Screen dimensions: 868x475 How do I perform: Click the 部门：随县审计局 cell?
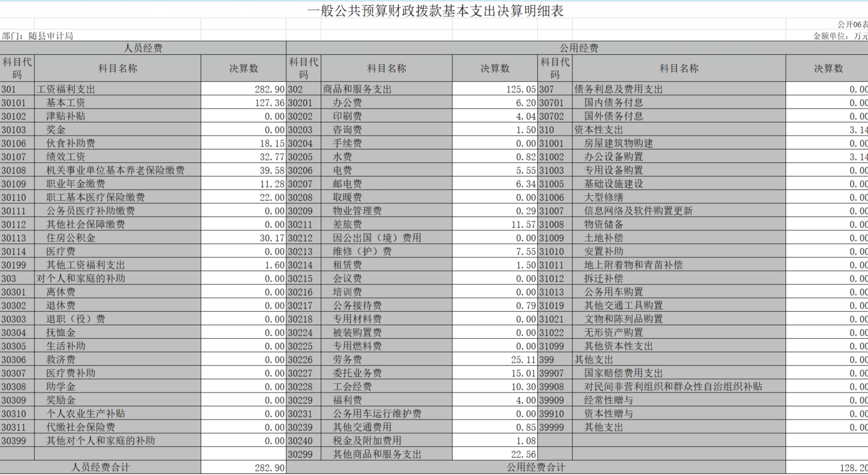pyautogui.click(x=37, y=36)
